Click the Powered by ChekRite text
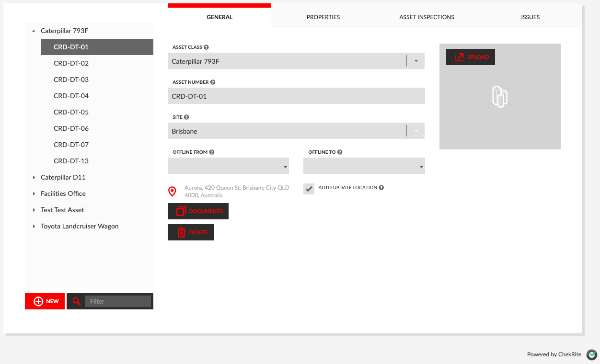Viewport: 600px width, 364px height. click(x=554, y=355)
